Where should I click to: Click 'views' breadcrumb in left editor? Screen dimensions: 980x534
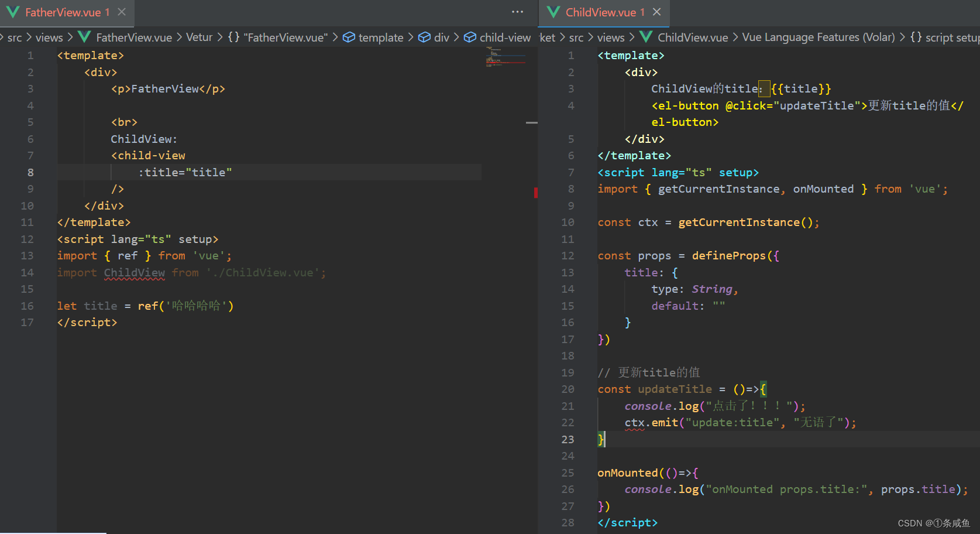49,37
